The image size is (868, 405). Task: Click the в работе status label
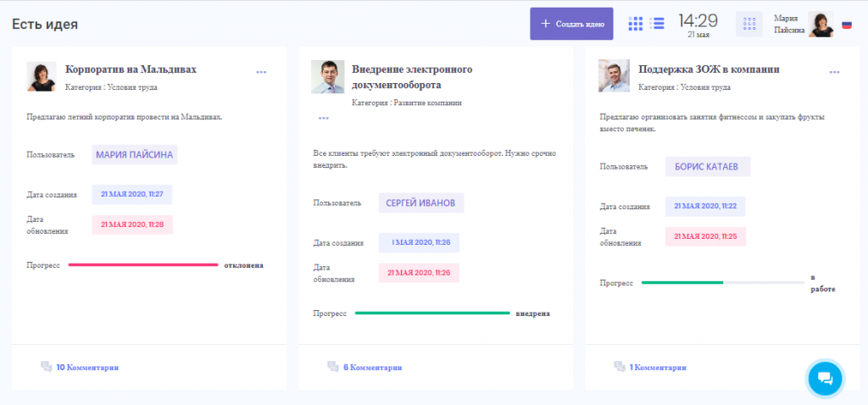click(x=822, y=283)
